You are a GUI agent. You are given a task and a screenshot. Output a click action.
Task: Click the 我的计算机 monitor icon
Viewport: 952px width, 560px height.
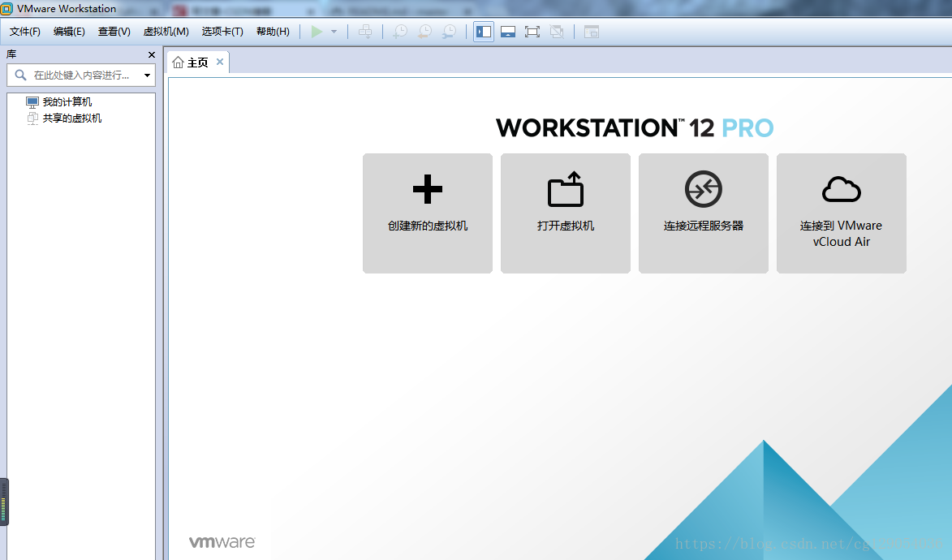(x=32, y=102)
